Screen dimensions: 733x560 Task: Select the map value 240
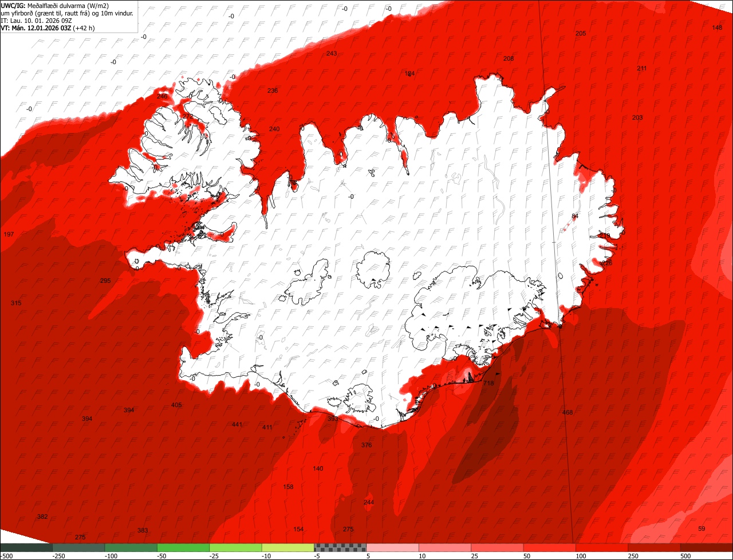click(x=274, y=129)
